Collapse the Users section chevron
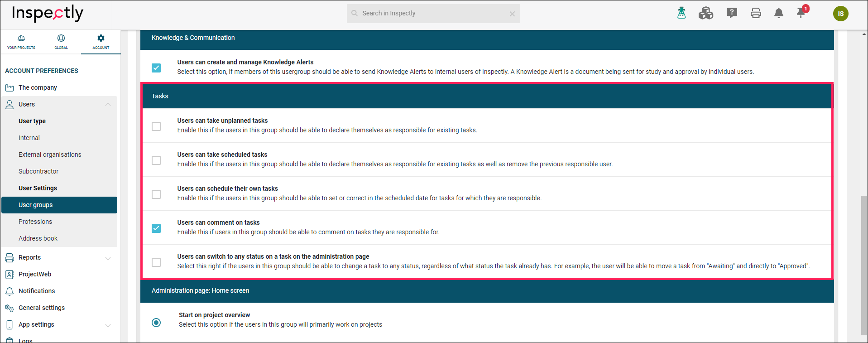The height and width of the screenshot is (343, 868). 108,105
